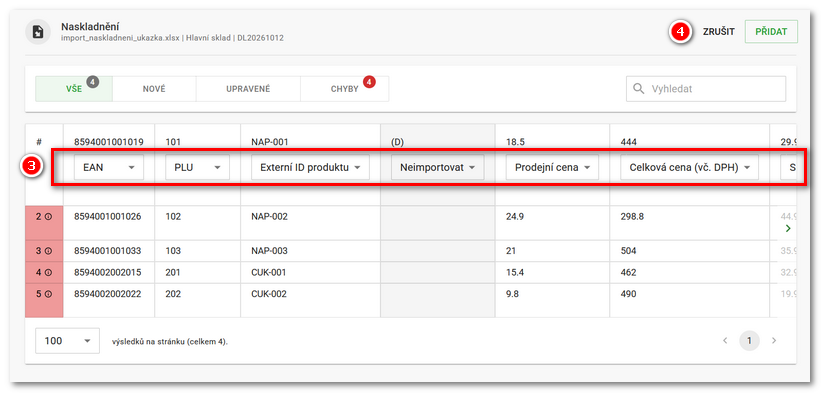Click the price value 15.4
This screenshot has width=821, height=393.
click(x=515, y=273)
